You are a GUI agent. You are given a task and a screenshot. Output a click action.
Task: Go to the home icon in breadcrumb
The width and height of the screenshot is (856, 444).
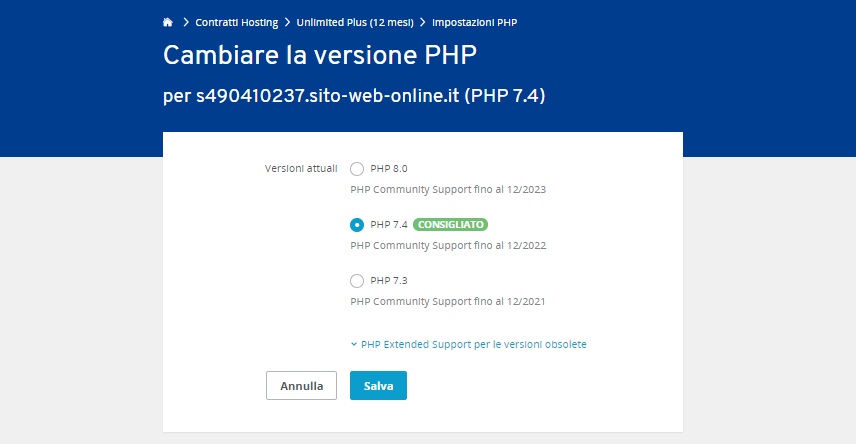coord(168,21)
